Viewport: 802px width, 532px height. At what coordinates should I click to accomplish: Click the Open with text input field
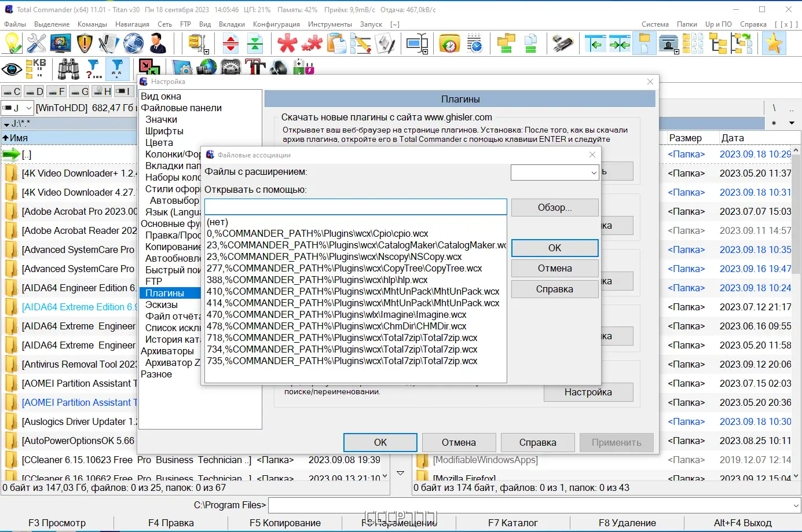[x=356, y=207]
